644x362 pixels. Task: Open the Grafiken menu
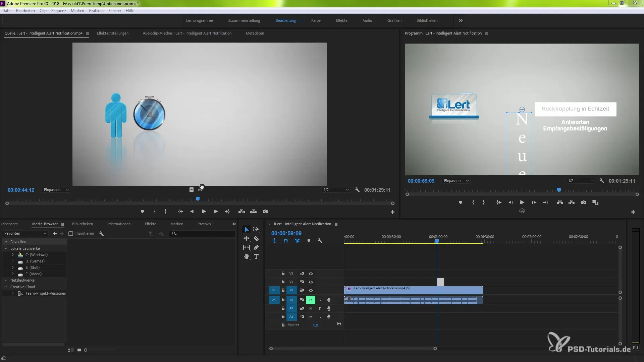tap(96, 11)
